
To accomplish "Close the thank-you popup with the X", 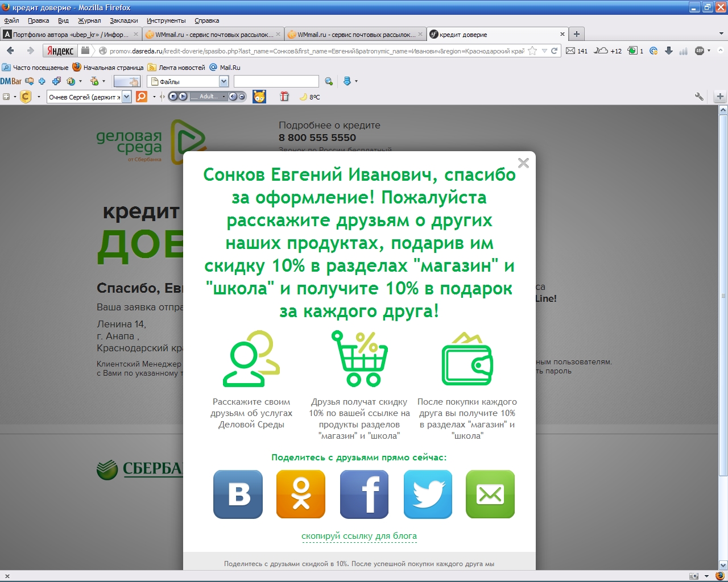I will [x=523, y=163].
